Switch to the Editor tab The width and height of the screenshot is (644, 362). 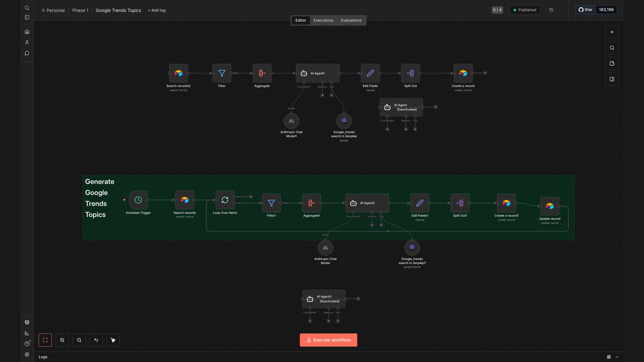tap(301, 20)
